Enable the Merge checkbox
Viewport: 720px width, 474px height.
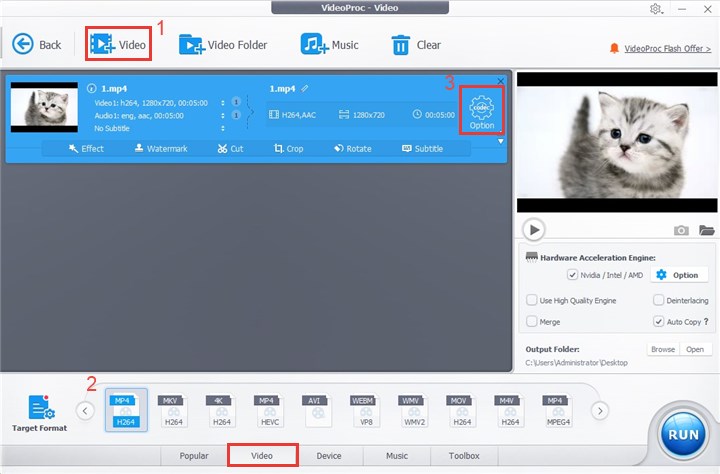click(532, 322)
